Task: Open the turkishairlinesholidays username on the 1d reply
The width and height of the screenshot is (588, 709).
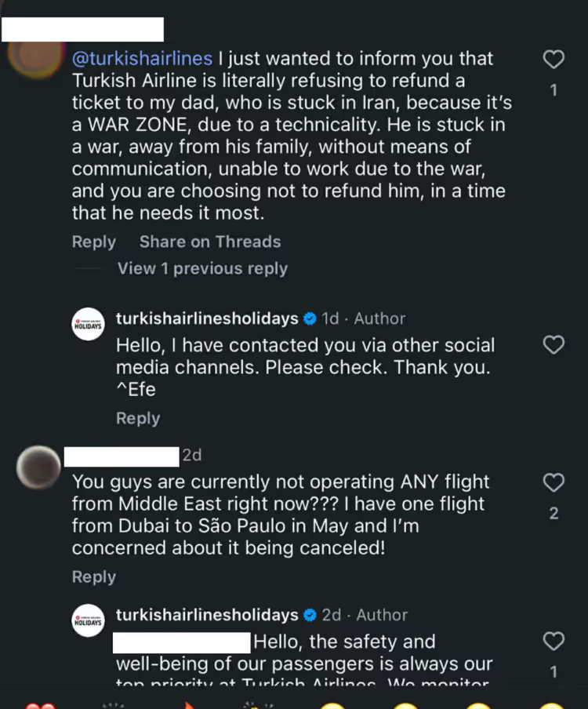Action: (207, 318)
